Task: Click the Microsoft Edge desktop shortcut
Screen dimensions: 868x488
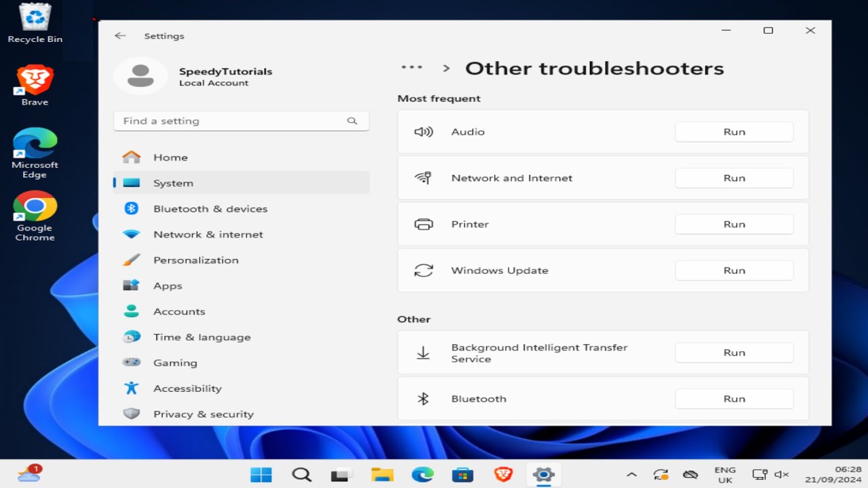Action: [35, 153]
